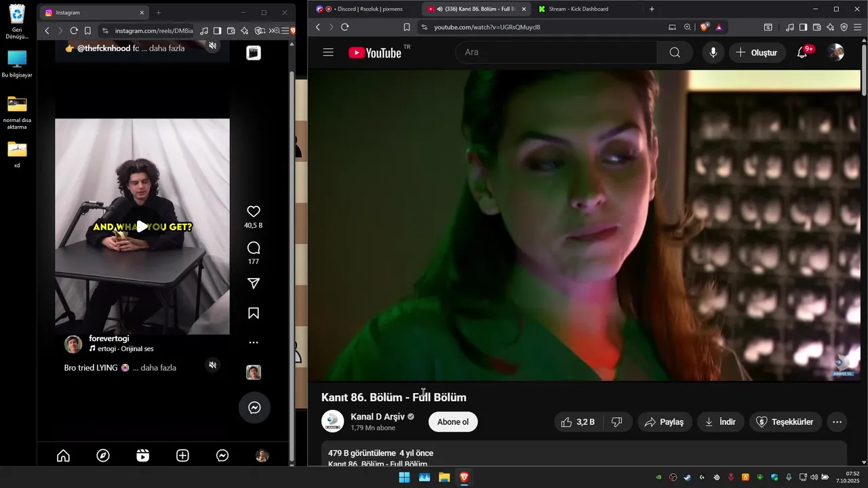
Task: Like the video showing 3,2 B
Action: (578, 422)
